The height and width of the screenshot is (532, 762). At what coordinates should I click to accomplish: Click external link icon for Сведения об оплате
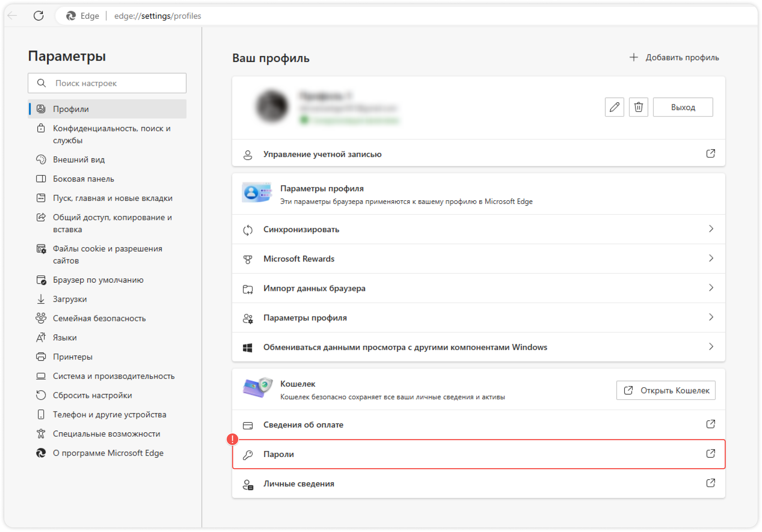[x=710, y=424]
